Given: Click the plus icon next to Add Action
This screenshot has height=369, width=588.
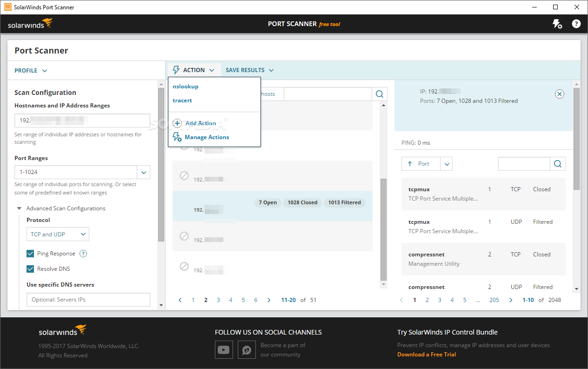Looking at the screenshot, I should click(177, 123).
